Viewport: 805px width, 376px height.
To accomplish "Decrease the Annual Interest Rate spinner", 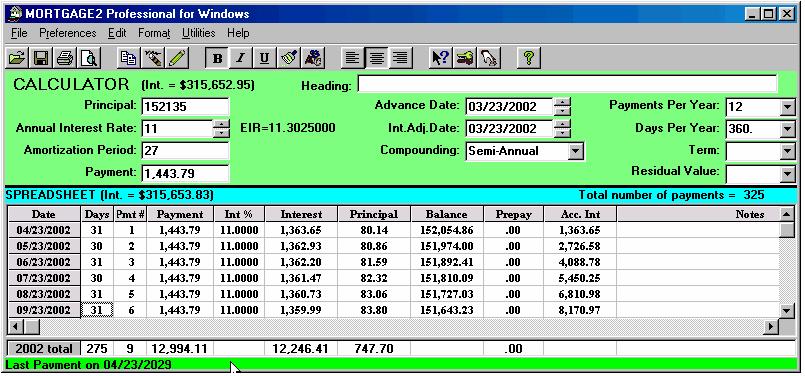I will 221,133.
